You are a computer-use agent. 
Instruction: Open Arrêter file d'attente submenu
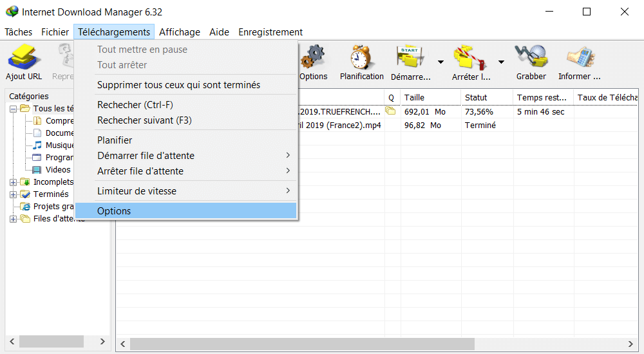[186, 171]
